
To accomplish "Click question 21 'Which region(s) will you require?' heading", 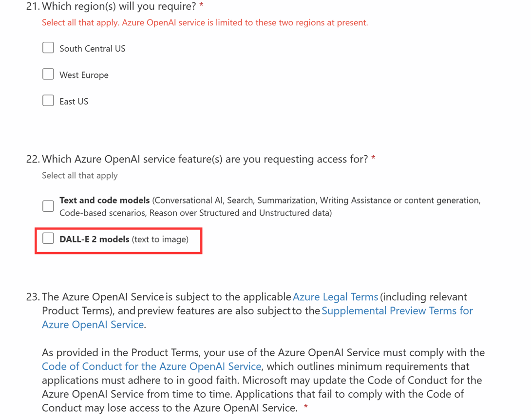I will pyautogui.click(x=119, y=6).
